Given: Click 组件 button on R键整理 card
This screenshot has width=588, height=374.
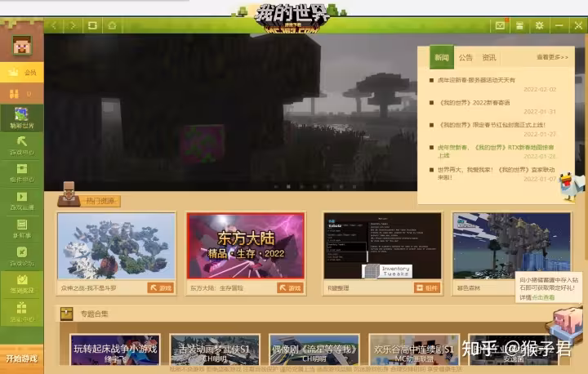Looking at the screenshot, I should [427, 287].
